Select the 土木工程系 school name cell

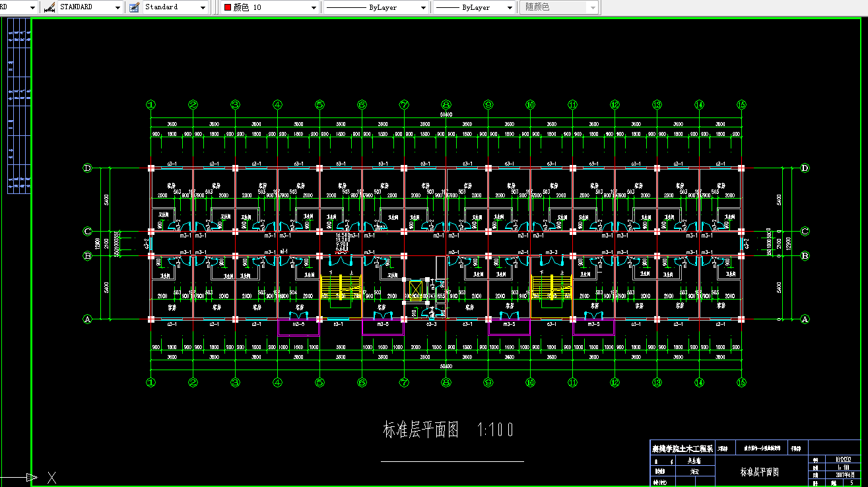(683, 448)
